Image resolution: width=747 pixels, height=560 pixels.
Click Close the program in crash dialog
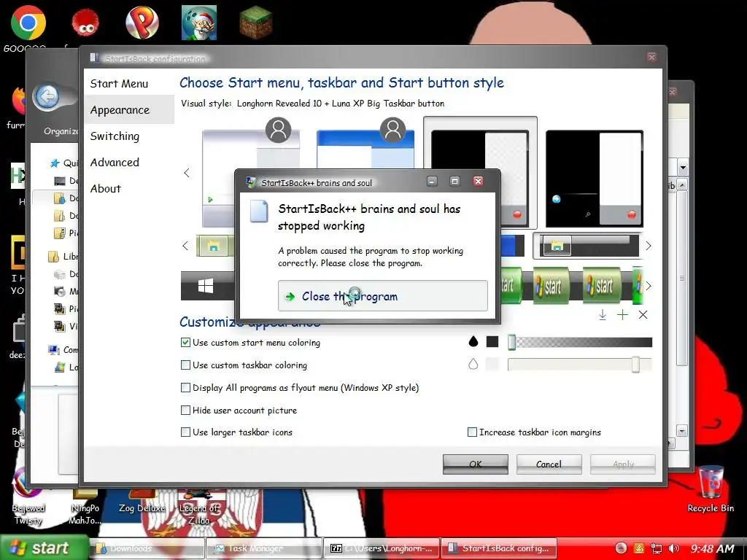coord(382,296)
